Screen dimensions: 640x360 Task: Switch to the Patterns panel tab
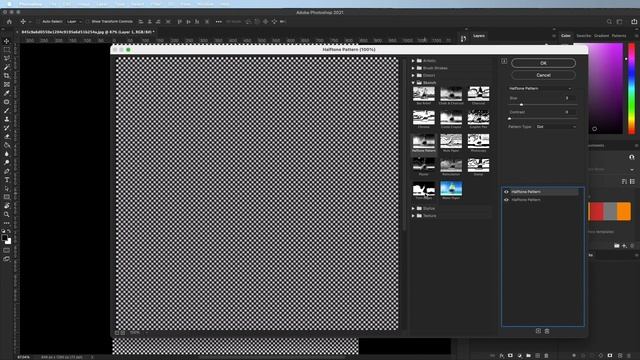(619, 36)
